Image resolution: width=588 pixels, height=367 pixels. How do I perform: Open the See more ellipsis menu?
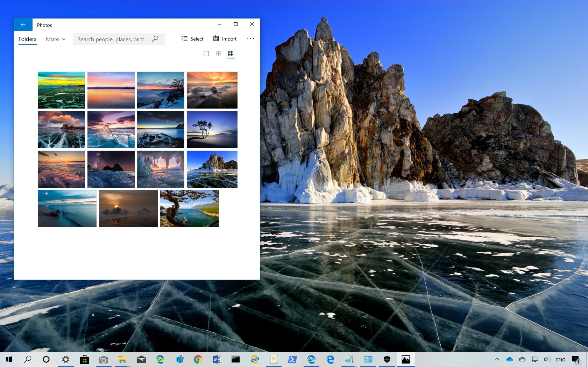[x=250, y=38]
